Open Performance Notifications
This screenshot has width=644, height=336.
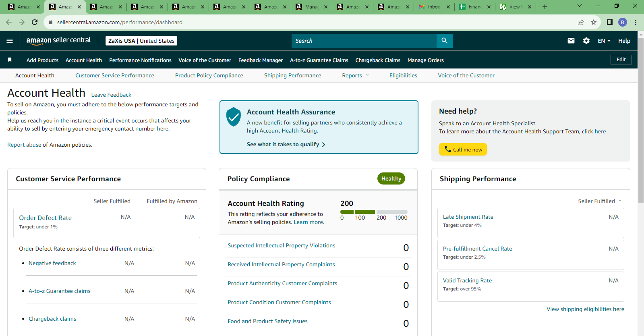(x=140, y=60)
